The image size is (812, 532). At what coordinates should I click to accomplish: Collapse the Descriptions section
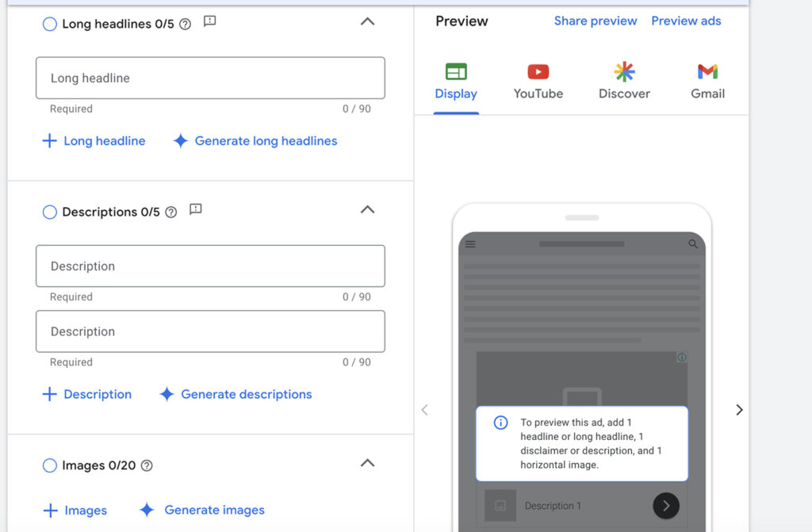[367, 210]
